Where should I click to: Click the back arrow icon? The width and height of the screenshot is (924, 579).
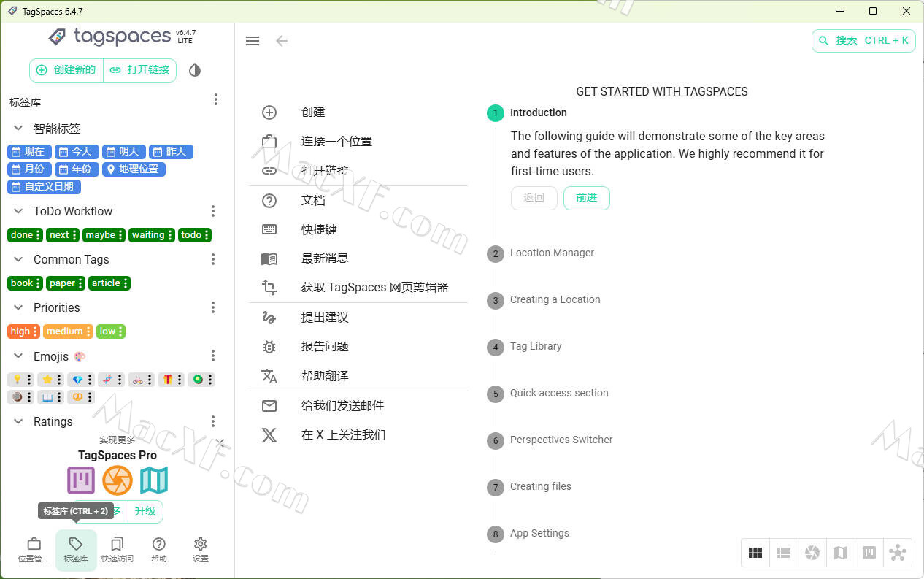pyautogui.click(x=282, y=41)
